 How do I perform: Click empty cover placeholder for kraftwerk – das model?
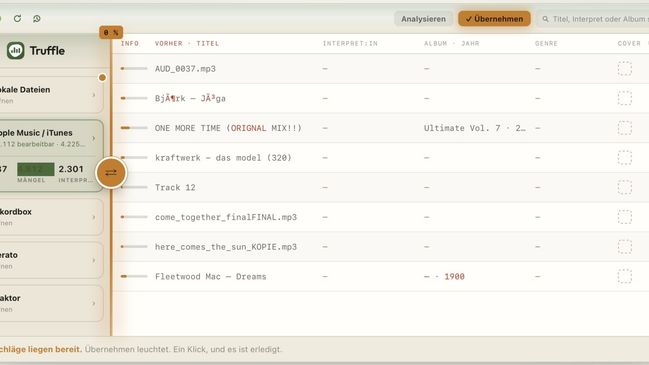625,158
